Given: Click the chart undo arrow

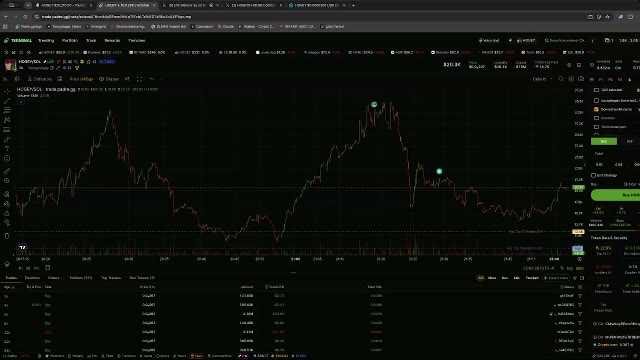Looking at the screenshot, I should tap(152, 79).
